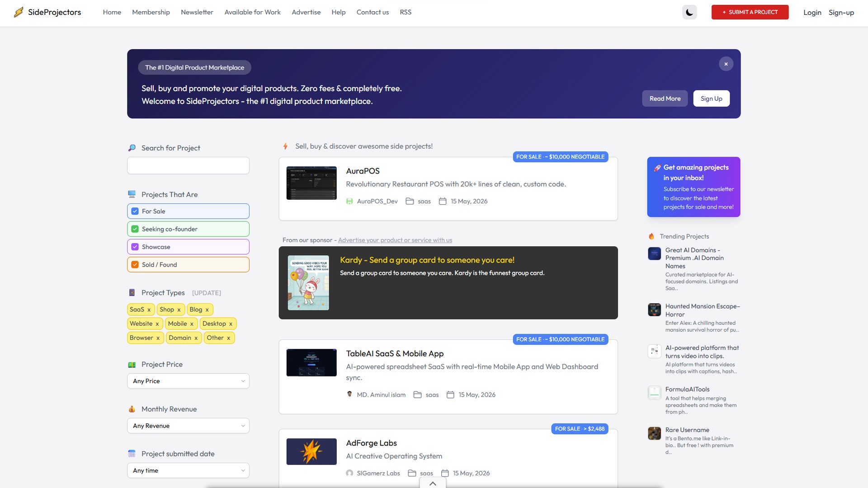Open the Help nav item
Screen dimensions: 868x488
coord(339,12)
